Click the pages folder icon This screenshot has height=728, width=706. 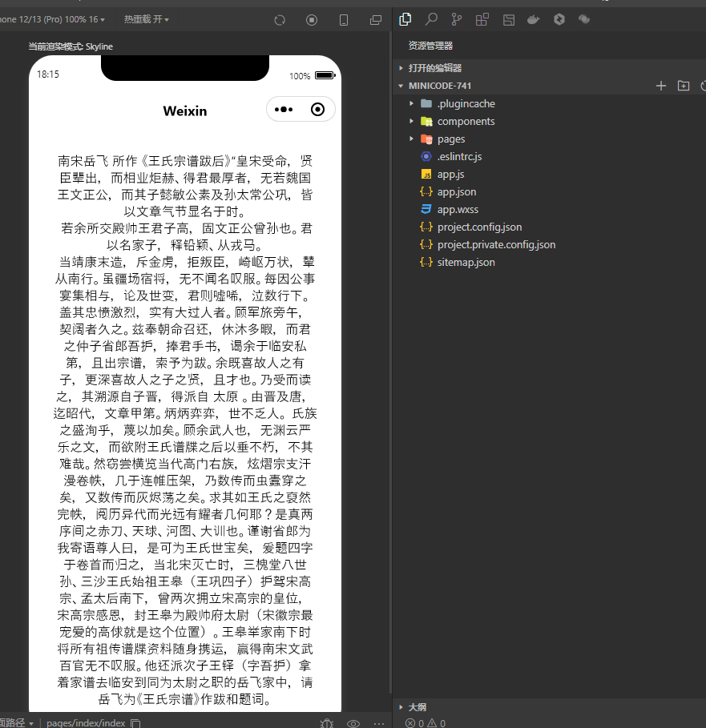tap(426, 139)
